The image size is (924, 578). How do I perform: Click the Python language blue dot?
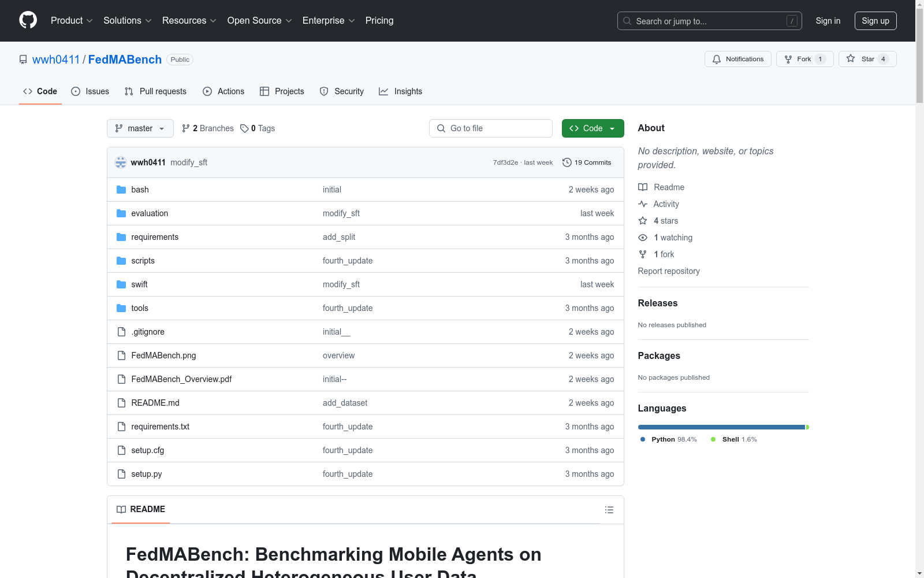(x=643, y=439)
